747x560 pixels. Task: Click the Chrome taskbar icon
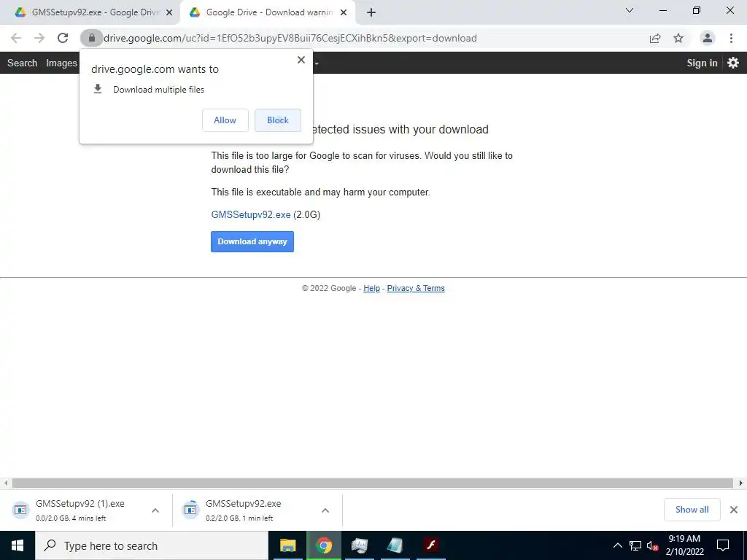tap(323, 545)
